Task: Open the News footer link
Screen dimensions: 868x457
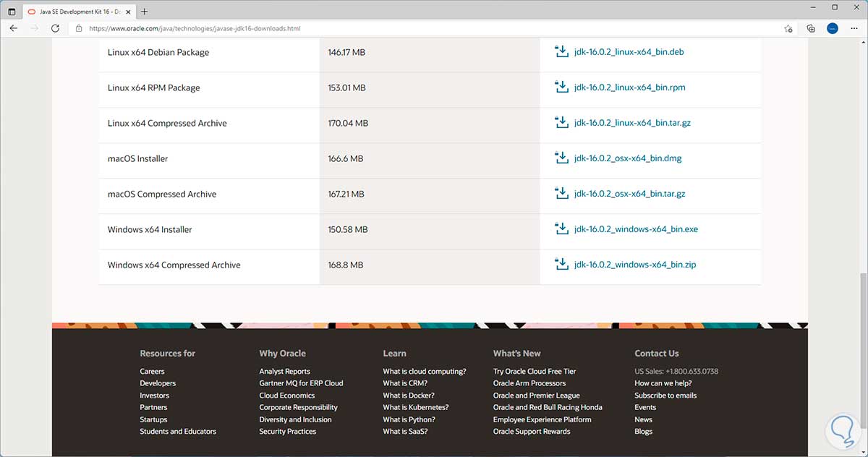Action: tap(643, 419)
